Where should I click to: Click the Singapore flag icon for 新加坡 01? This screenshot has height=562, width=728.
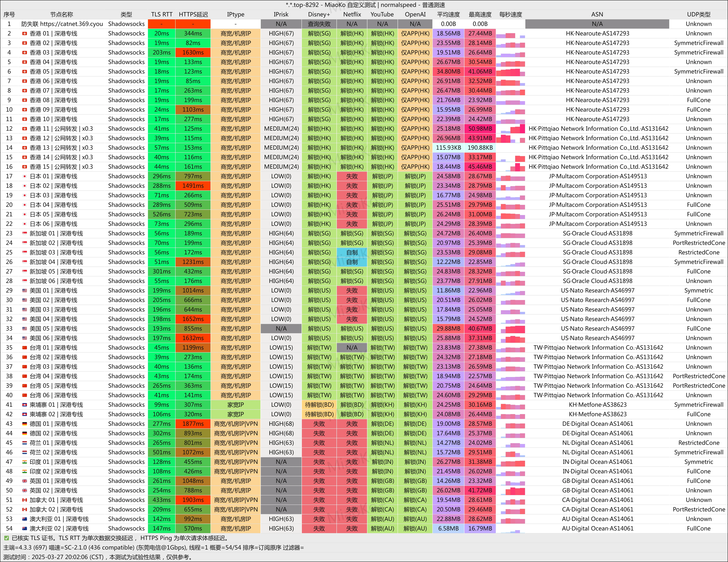24,234
